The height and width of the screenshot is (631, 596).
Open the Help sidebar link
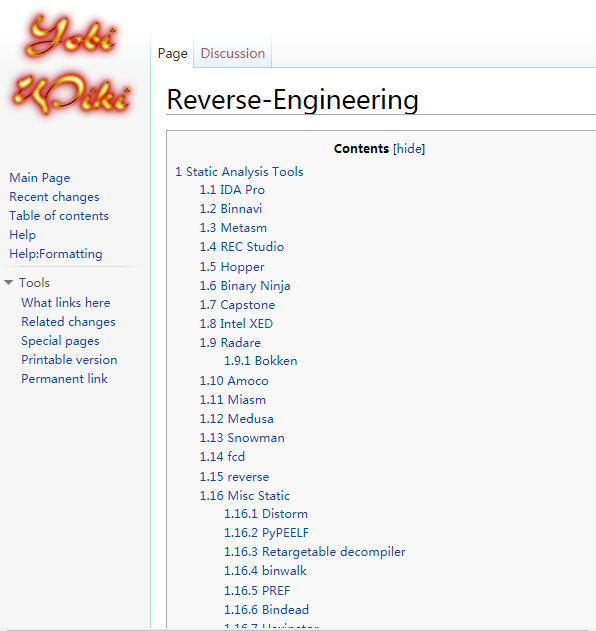click(23, 235)
